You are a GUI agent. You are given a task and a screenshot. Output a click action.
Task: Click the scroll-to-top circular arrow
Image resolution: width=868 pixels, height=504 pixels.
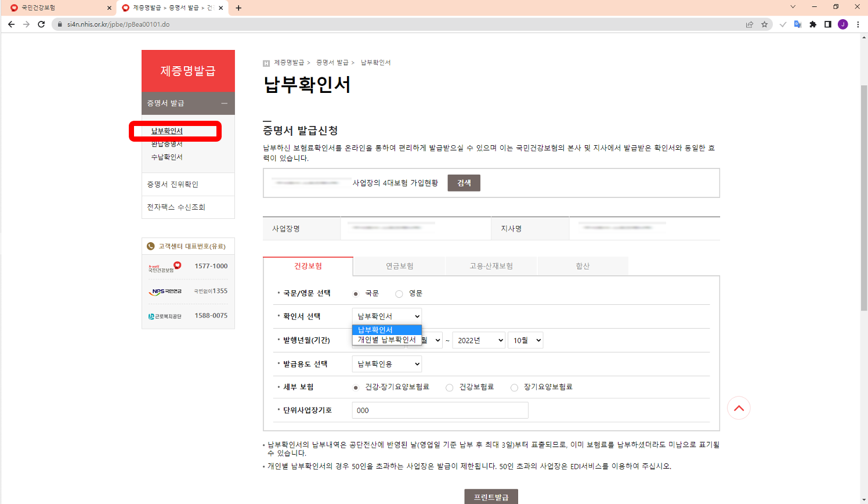click(x=739, y=408)
